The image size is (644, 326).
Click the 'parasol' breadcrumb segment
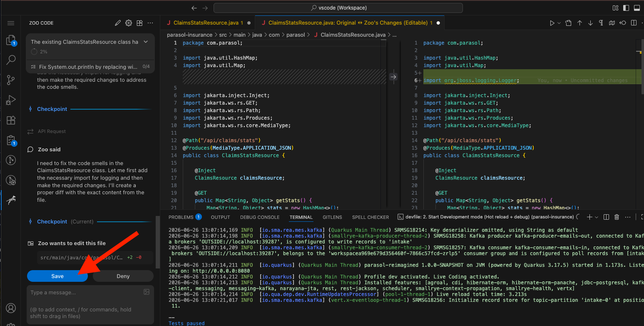296,35
